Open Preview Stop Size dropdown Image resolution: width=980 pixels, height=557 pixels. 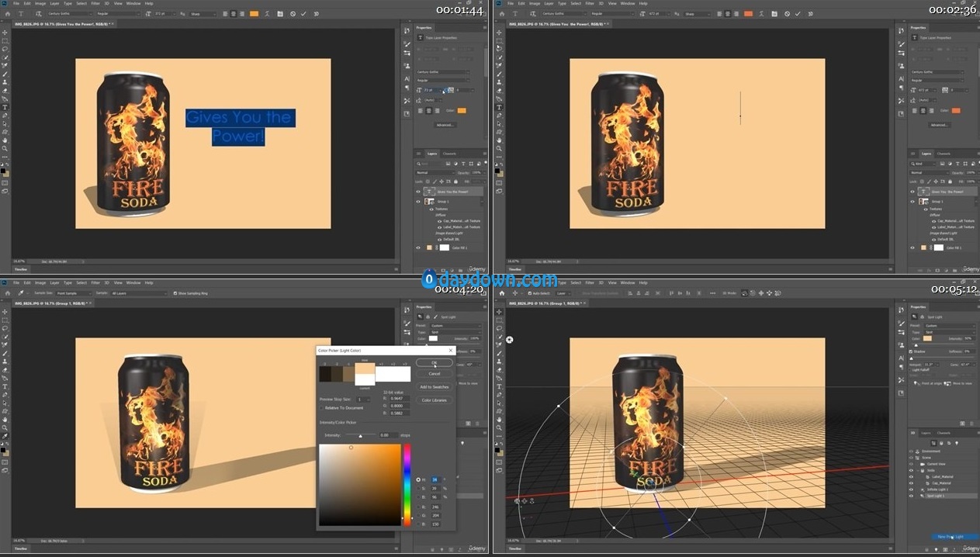click(x=363, y=399)
